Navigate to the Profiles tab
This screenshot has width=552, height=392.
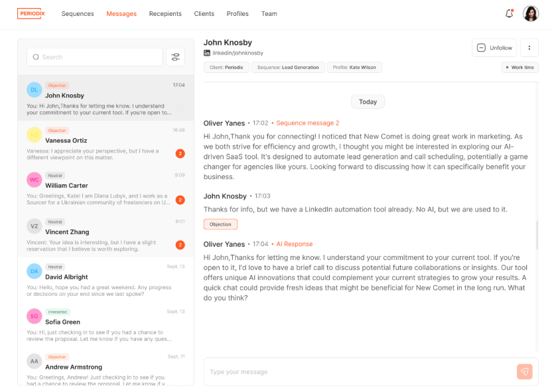pyautogui.click(x=238, y=14)
